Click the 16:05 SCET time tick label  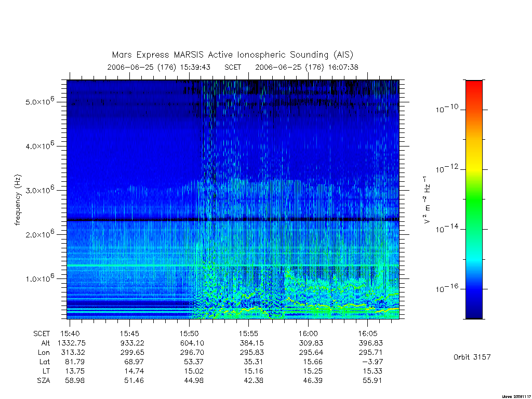368,334
